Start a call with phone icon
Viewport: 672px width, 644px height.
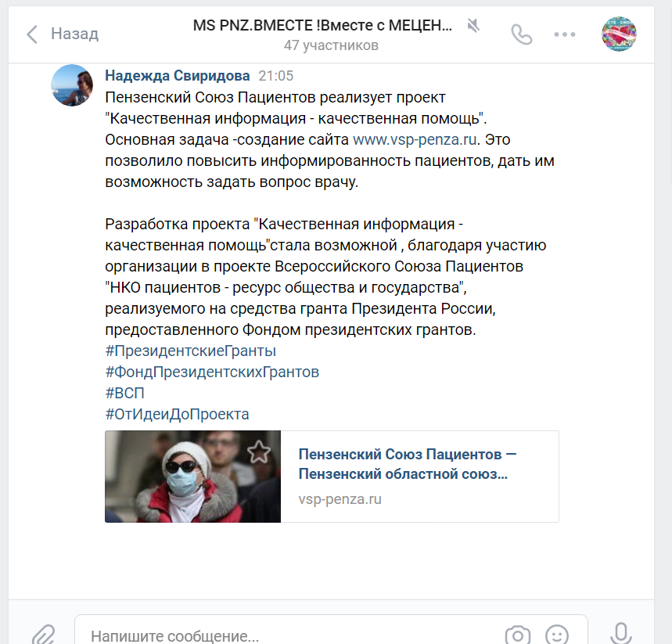point(522,34)
